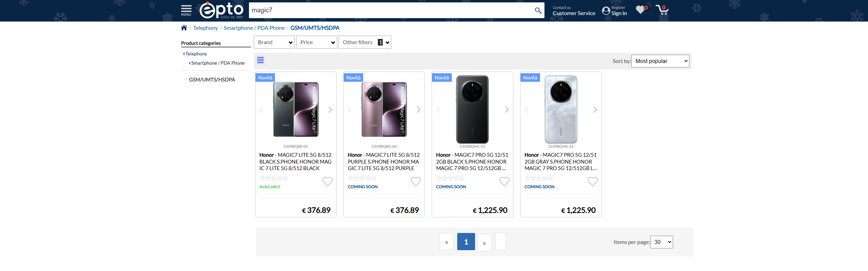Show next image of Magic7 Pro Black
This screenshot has height=271, width=868.
pos(507,109)
